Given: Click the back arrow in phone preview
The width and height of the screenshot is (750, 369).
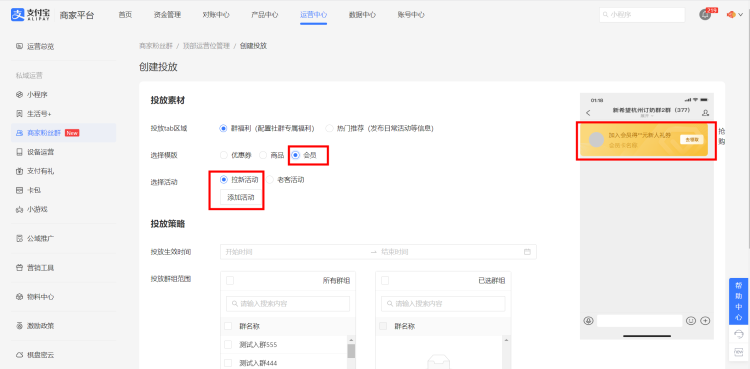Looking at the screenshot, I should click(x=588, y=113).
